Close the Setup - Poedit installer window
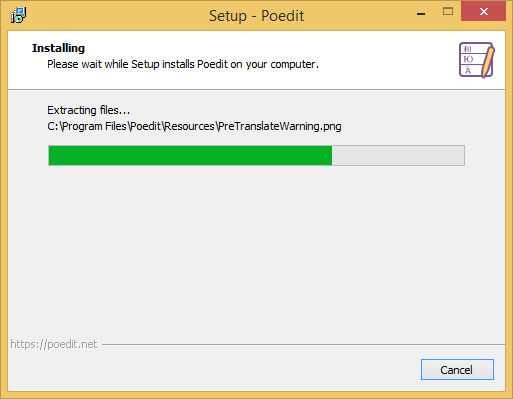Viewport: 513px width, 399px height. point(483,12)
